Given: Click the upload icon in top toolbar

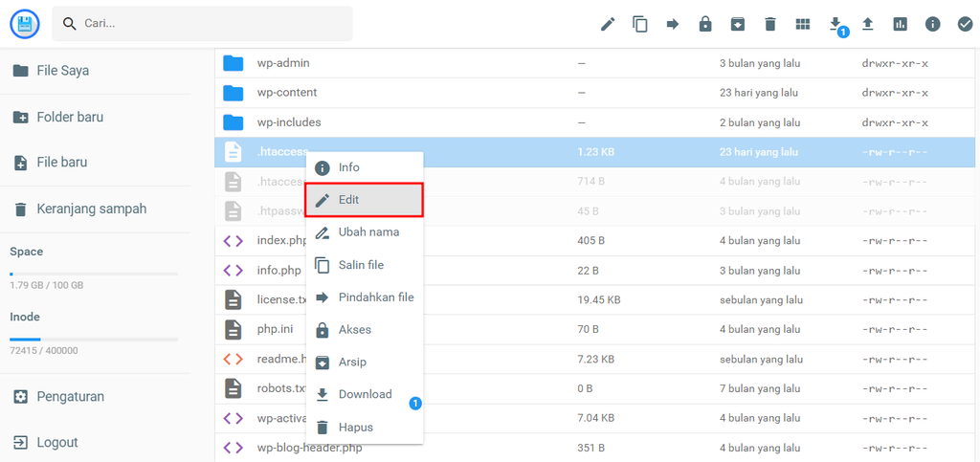Looking at the screenshot, I should tap(867, 24).
